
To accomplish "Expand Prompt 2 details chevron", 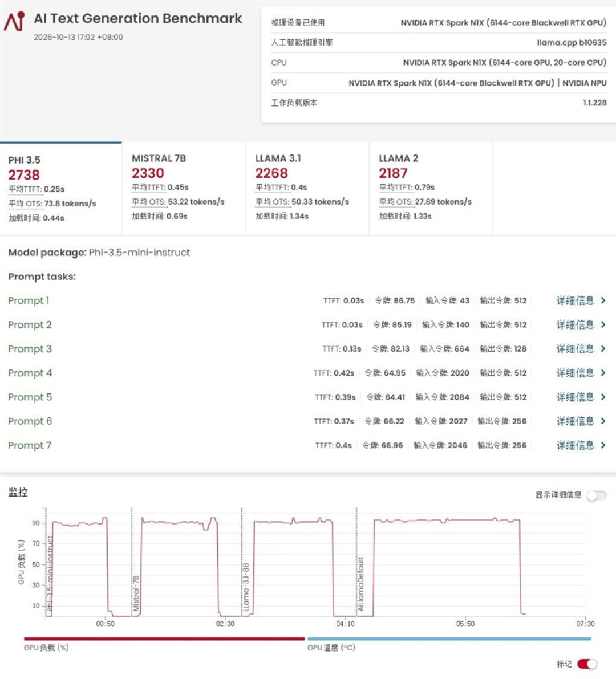I will click(603, 325).
